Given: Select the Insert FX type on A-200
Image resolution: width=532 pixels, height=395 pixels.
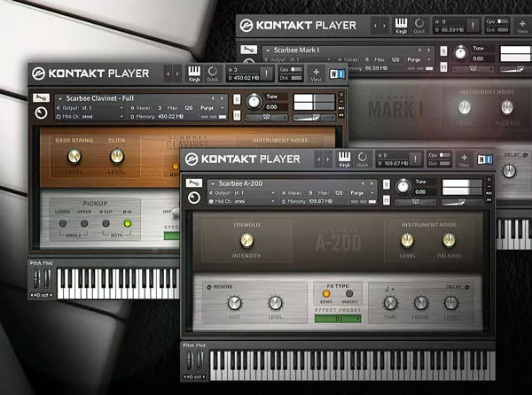Looking at the screenshot, I should point(349,293).
